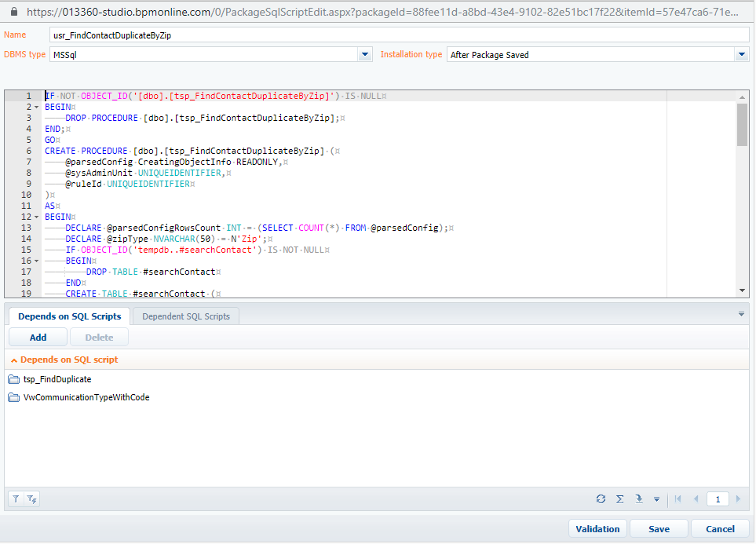
Task: Click the sigma summary icon
Action: [620, 499]
